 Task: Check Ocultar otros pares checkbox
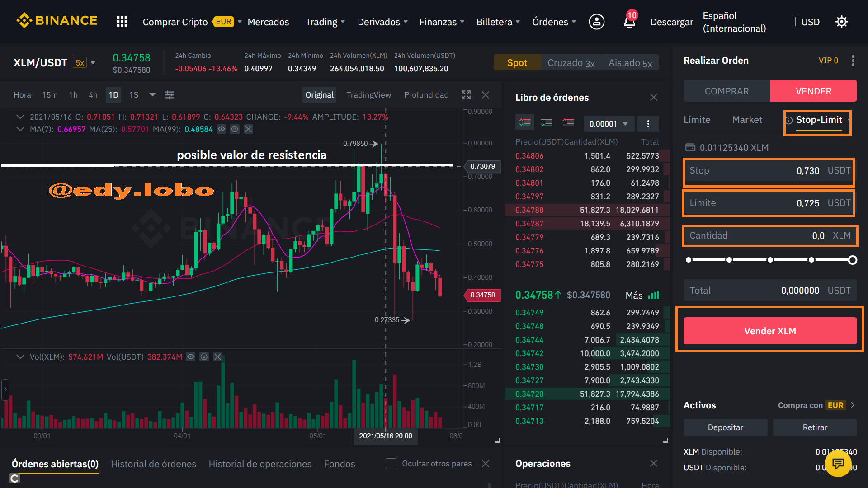391,464
